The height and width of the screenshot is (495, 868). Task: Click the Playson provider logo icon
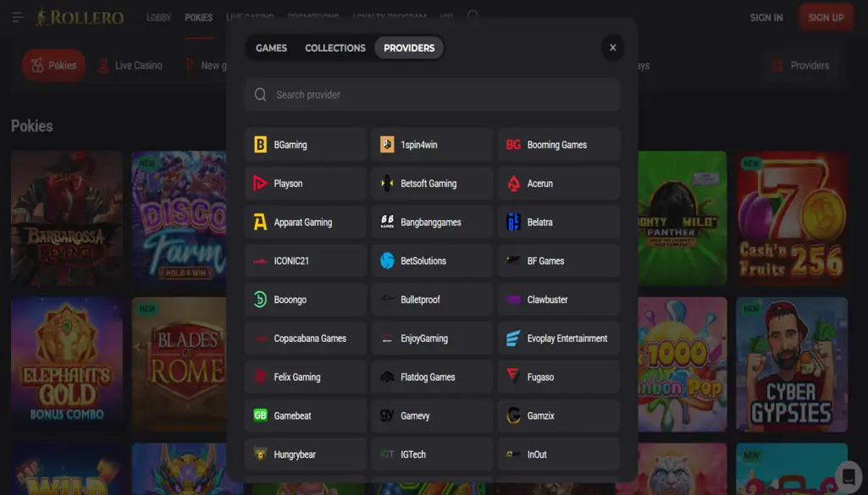click(260, 184)
